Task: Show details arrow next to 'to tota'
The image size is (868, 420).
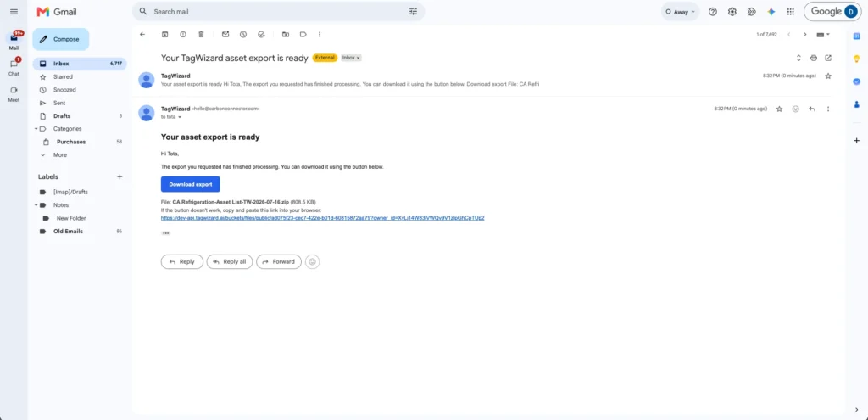Action: [180, 117]
